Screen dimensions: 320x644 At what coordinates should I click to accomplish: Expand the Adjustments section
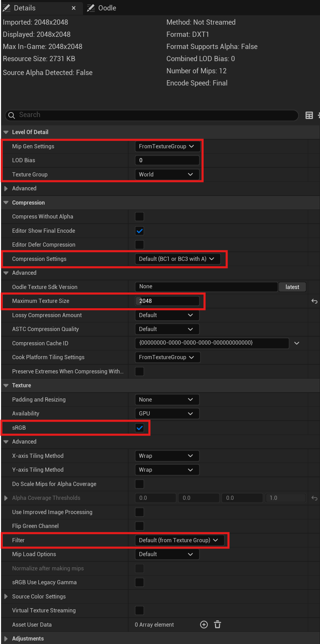tap(6, 639)
